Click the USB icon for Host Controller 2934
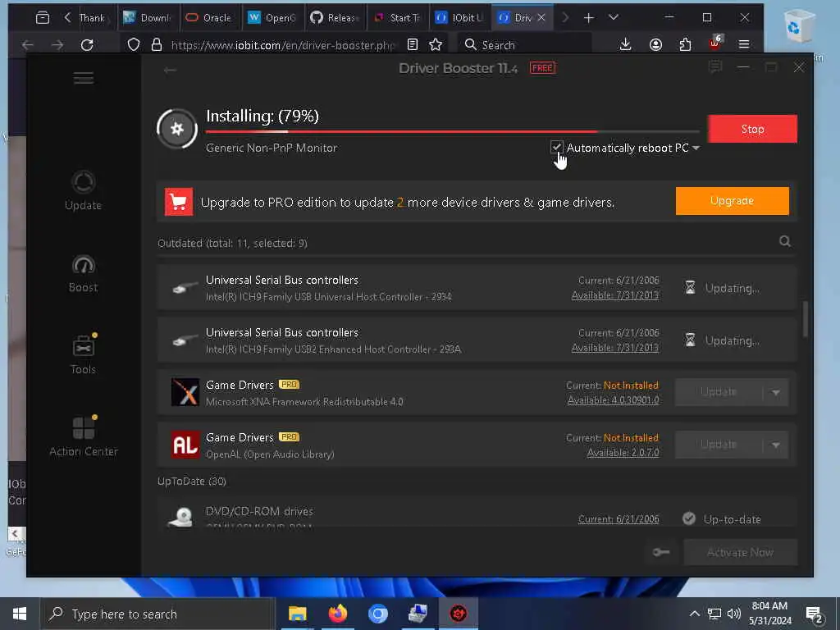Viewport: 840px width, 630px height. (185, 288)
